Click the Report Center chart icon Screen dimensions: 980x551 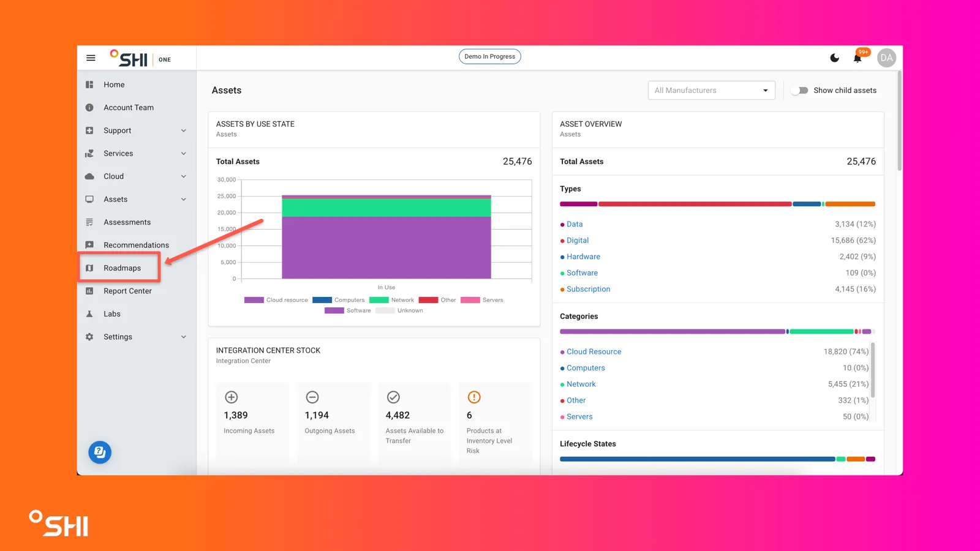[x=89, y=291]
